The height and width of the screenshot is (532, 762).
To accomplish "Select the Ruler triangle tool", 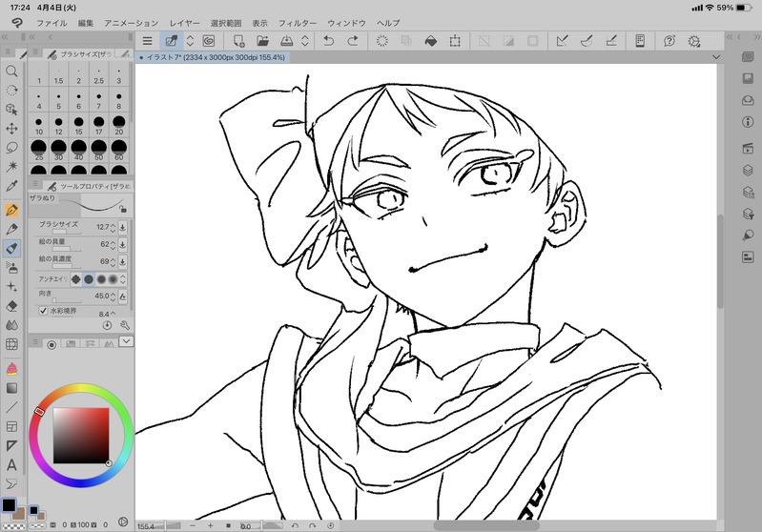I will pos(11,445).
